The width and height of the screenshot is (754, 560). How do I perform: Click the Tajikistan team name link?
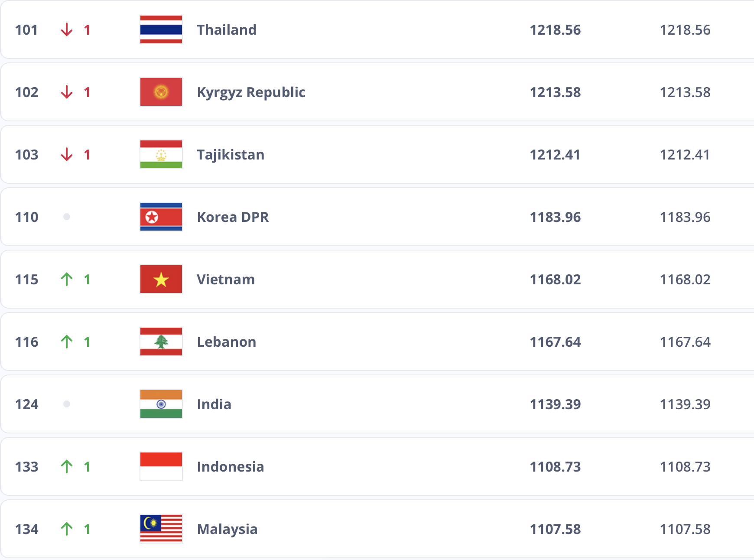pyautogui.click(x=231, y=154)
